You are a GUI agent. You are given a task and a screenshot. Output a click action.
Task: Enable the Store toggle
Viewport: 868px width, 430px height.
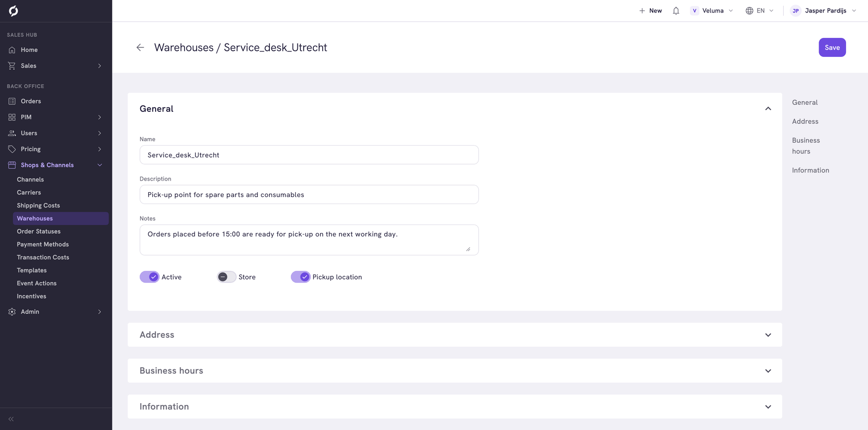point(226,277)
